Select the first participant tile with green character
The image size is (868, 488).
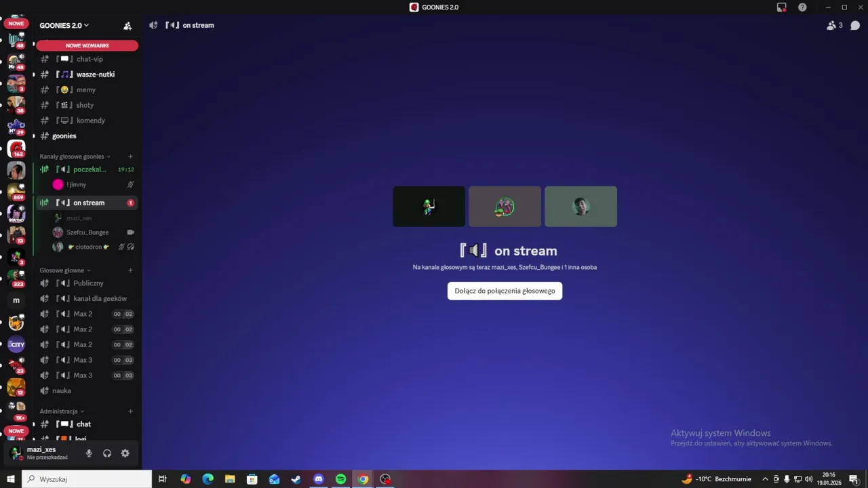pos(429,207)
